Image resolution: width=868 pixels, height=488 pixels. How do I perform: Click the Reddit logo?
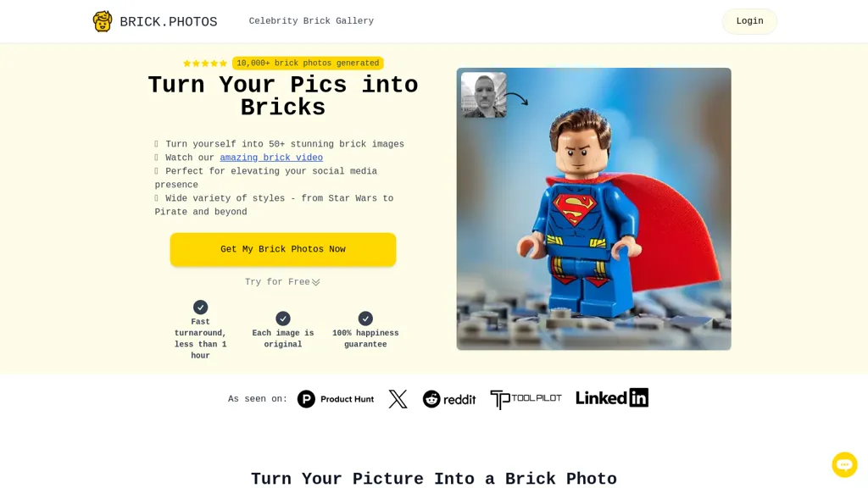click(x=449, y=399)
